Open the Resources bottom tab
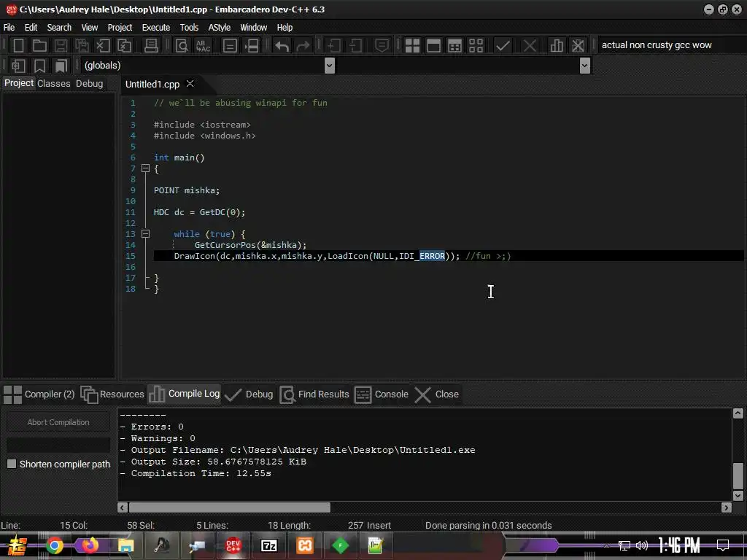Viewport: 747px width, 560px height. click(x=112, y=394)
